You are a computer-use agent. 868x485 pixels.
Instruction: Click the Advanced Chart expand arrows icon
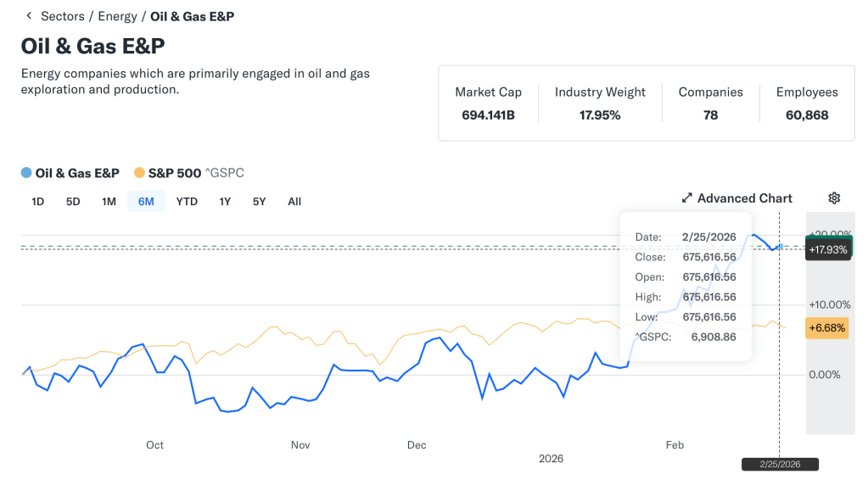687,198
